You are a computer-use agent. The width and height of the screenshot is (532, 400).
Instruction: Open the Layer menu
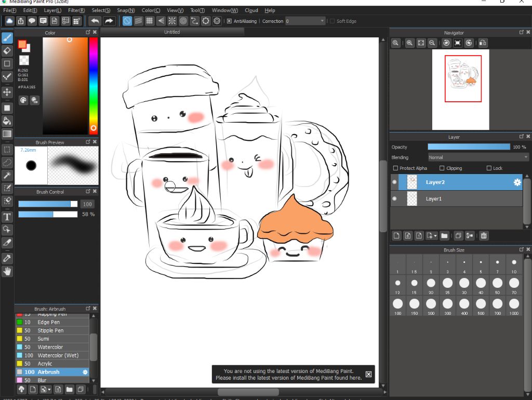pos(52,10)
